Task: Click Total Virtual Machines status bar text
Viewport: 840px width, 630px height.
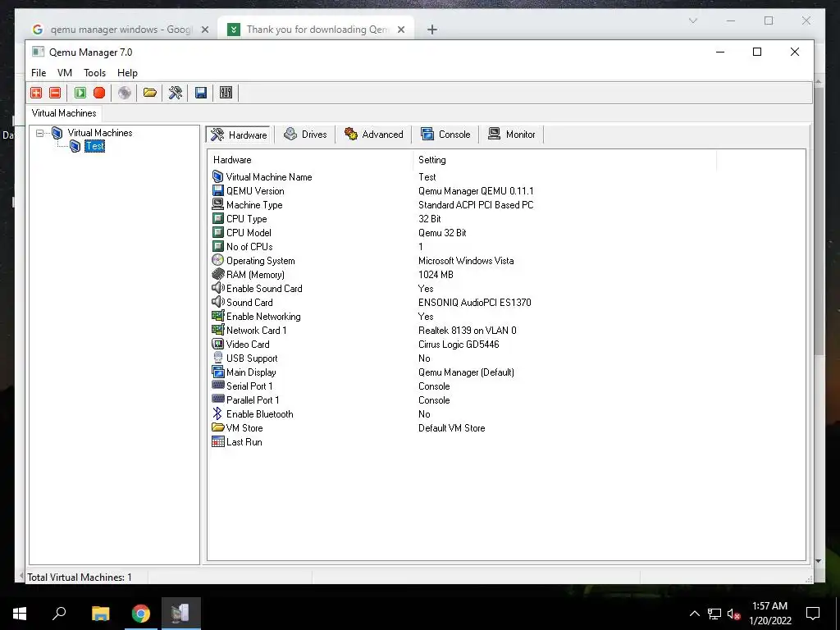Action: tap(80, 577)
